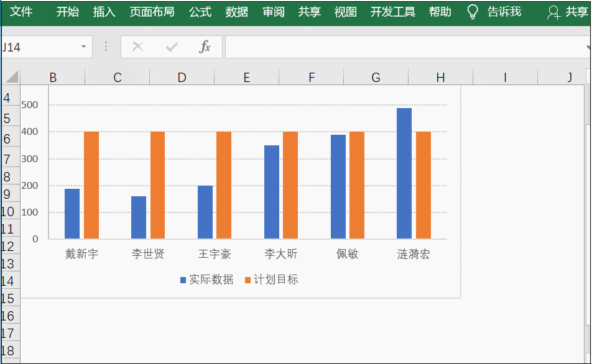Open the 共享 ribbon tab
This screenshot has width=592, height=364.
tap(310, 12)
